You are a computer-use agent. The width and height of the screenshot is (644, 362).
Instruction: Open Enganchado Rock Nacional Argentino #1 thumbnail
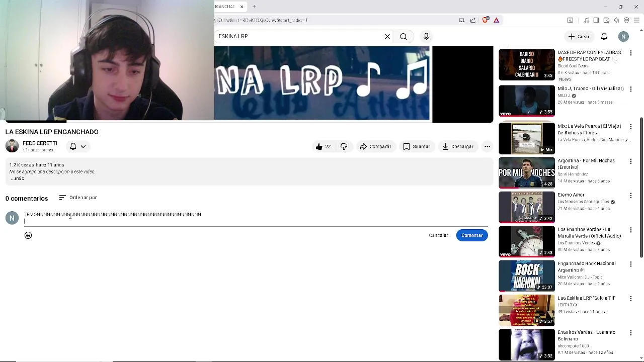(527, 276)
